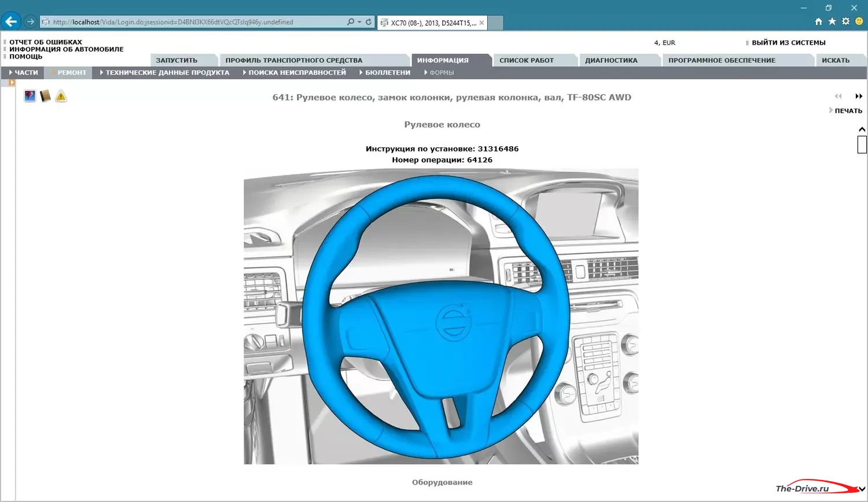Open the ПОМОЩЬ help link
The width and height of the screenshot is (868, 502).
(26, 57)
